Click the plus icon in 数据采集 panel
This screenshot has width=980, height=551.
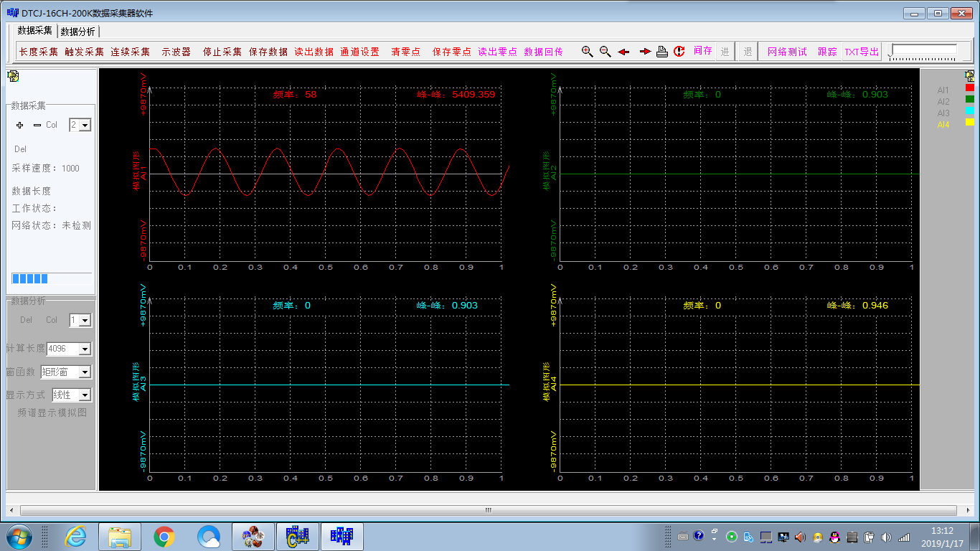click(19, 125)
